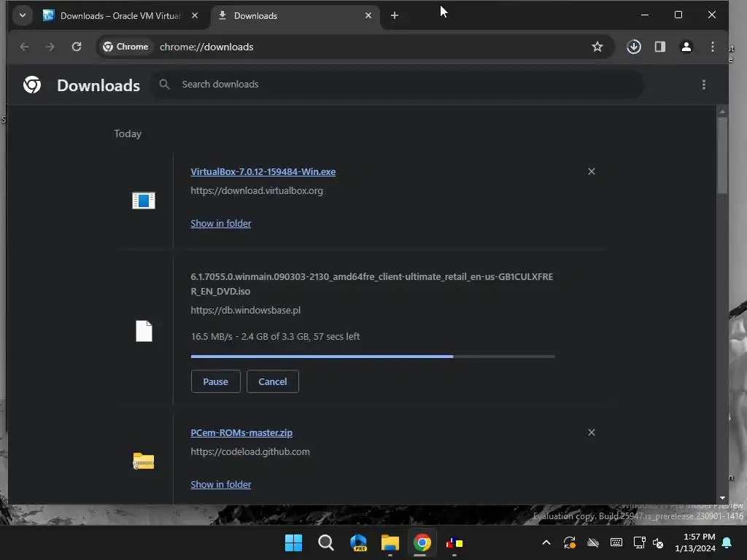Open the Windows Start menu
This screenshot has width=747, height=560.
coord(293,542)
